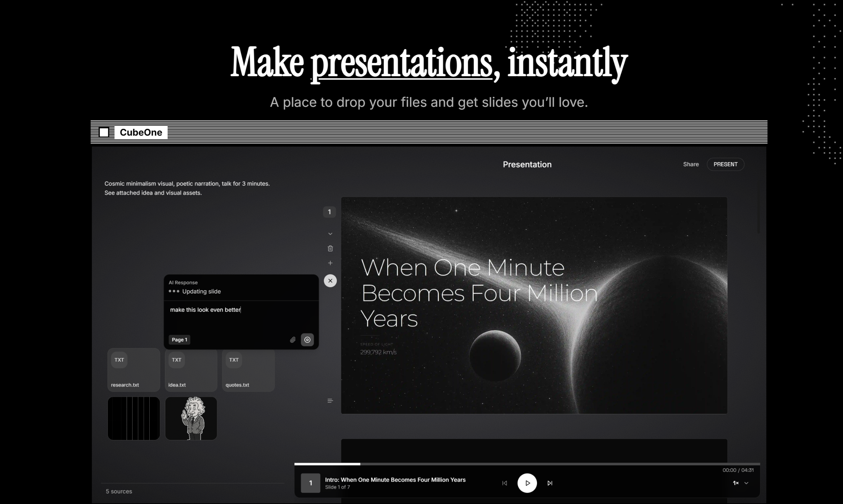
Task: Collapse slide 1 using the chevron
Action: pyautogui.click(x=330, y=234)
